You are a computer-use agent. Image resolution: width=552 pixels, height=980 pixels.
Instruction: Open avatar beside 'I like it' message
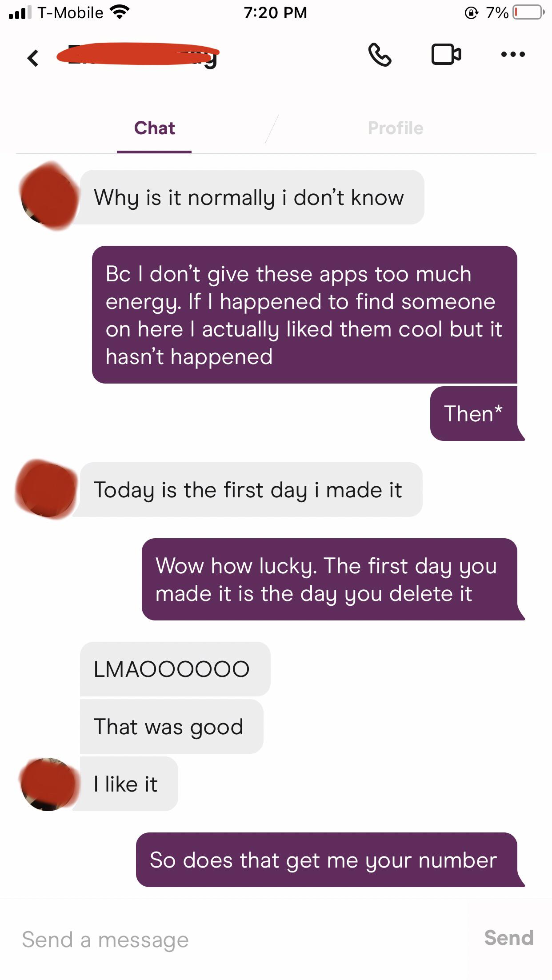coord(48,784)
